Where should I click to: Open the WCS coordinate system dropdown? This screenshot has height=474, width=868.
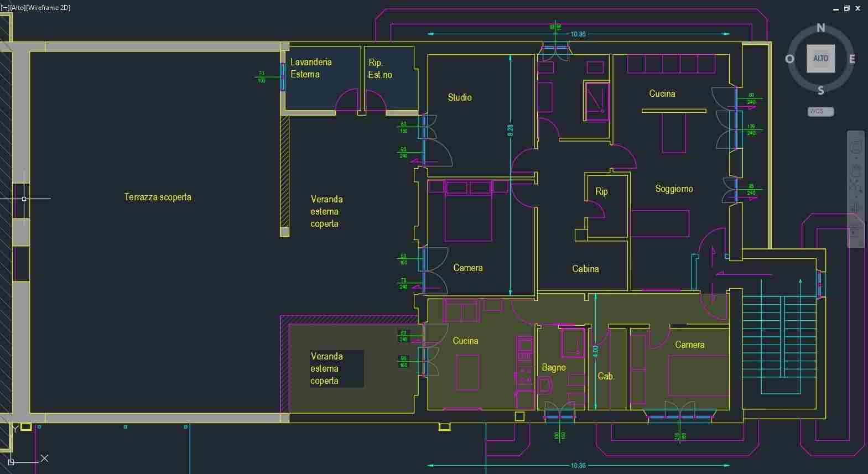click(x=820, y=112)
